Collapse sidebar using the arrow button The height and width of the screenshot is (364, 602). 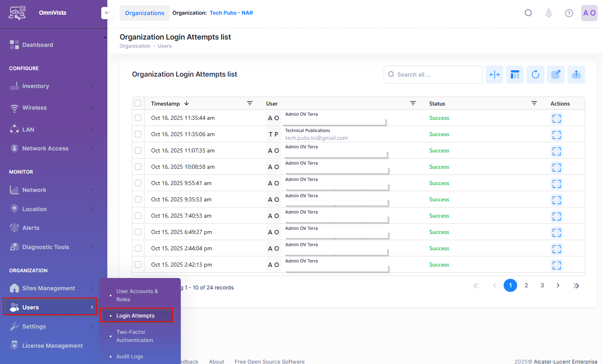coord(107,13)
